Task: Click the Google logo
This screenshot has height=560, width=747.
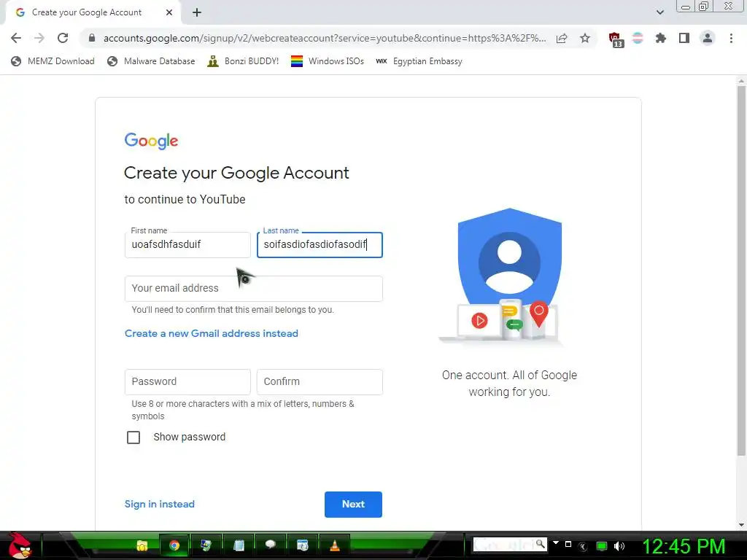Action: [151, 141]
